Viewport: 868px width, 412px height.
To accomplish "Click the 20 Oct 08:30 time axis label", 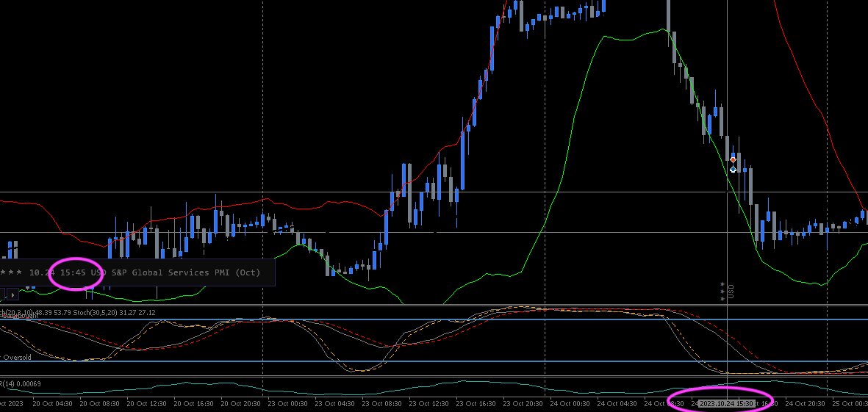I will [100, 404].
